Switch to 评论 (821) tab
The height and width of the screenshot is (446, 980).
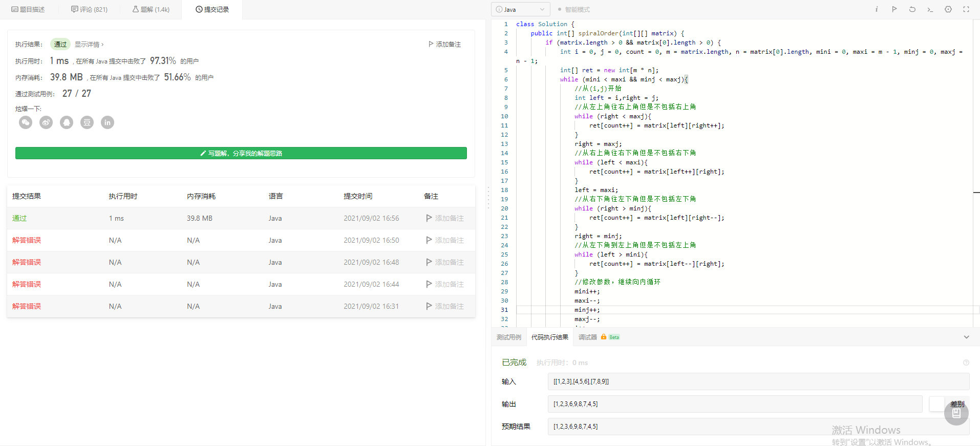coord(90,9)
